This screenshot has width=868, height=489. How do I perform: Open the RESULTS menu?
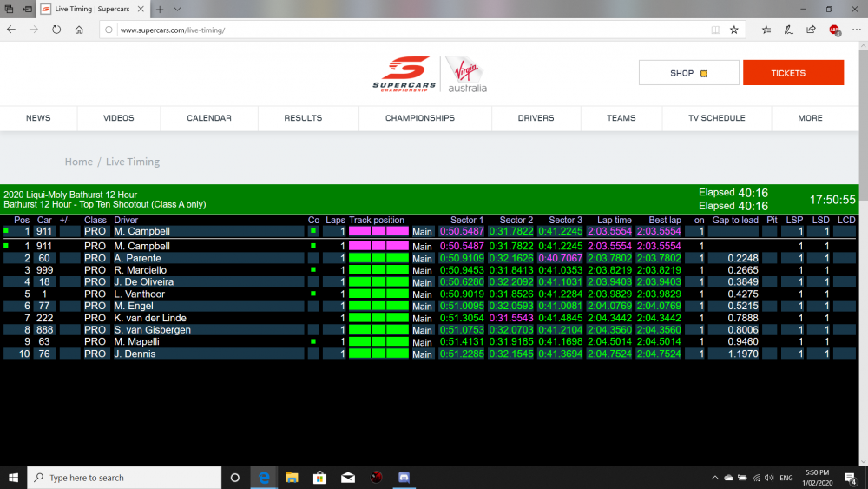(303, 118)
